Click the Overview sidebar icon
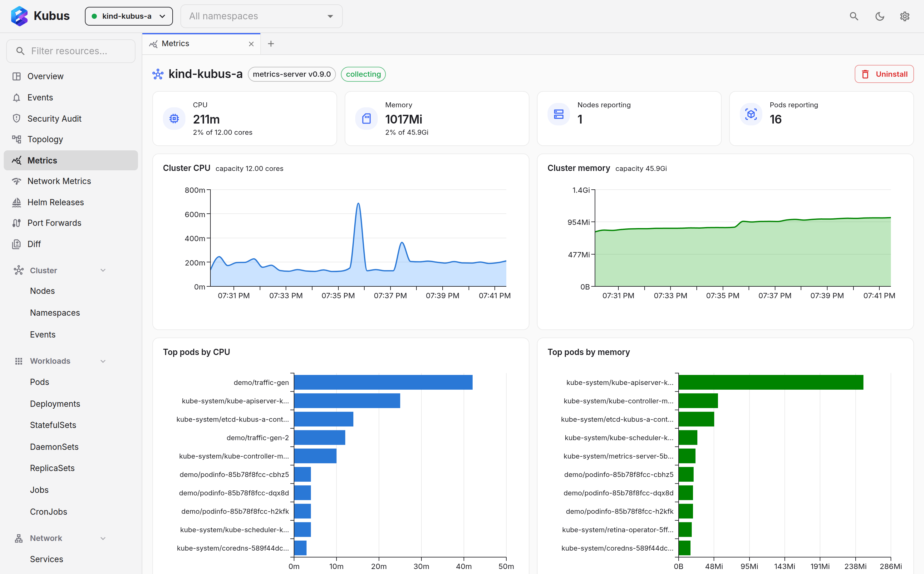 16,76
